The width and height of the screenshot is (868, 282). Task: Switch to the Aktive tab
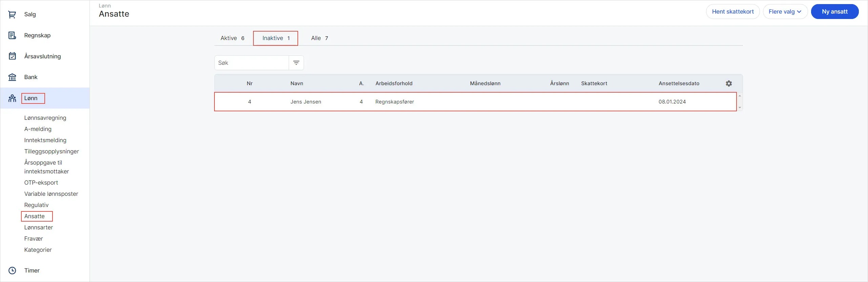(x=232, y=38)
